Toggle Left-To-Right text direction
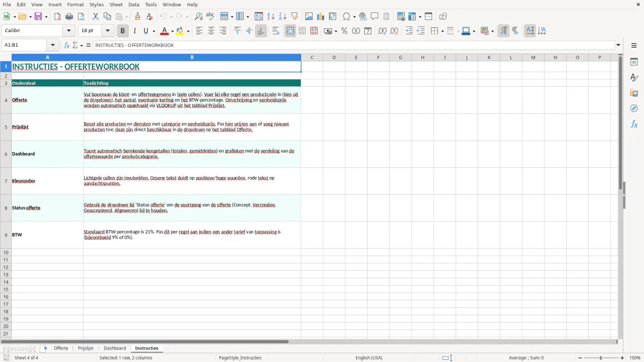Screen dimensions: 644x362 503,31
